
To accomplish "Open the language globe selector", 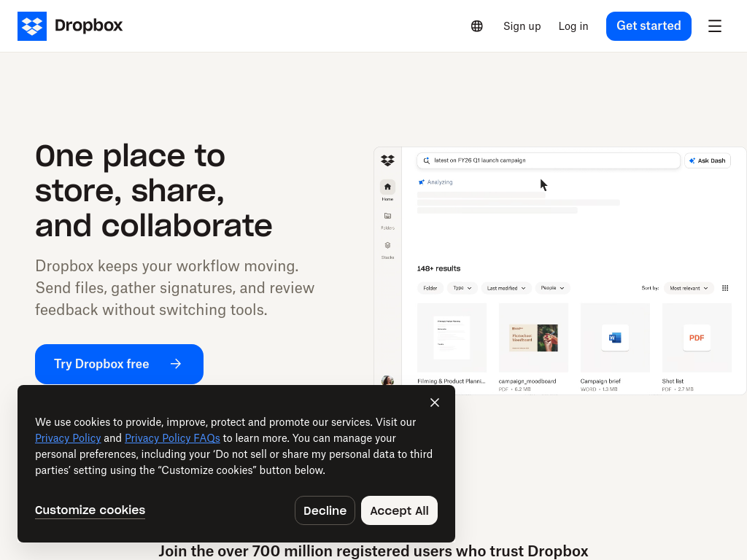I will (x=476, y=26).
